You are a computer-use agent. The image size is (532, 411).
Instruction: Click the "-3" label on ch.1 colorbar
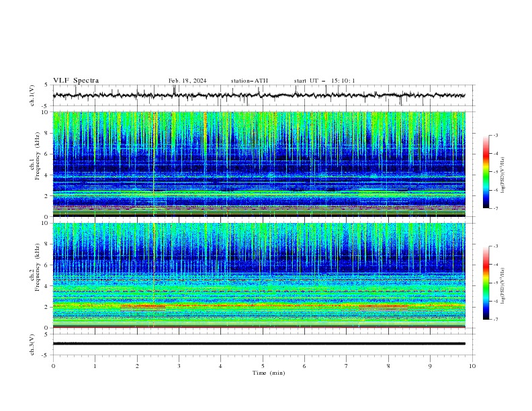(x=496, y=135)
